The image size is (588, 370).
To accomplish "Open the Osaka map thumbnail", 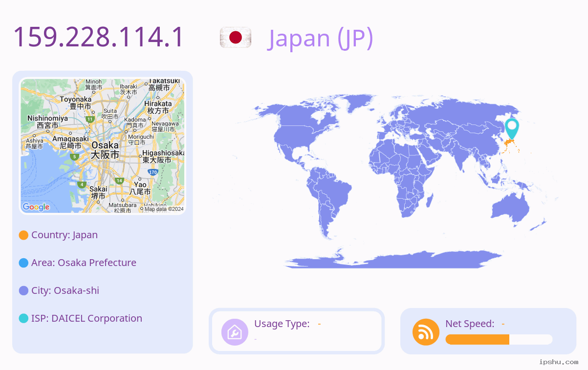I will [x=103, y=146].
